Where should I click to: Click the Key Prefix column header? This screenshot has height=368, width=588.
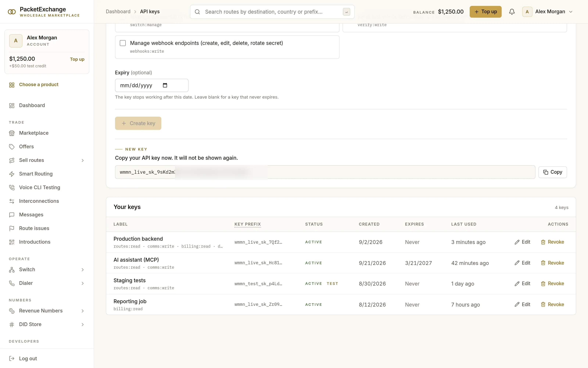pyautogui.click(x=248, y=224)
